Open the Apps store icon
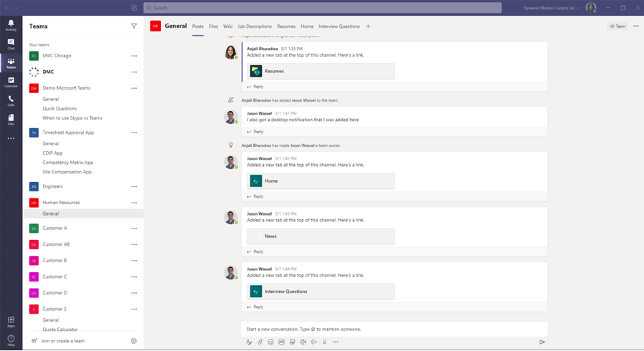The width and height of the screenshot is (644, 351). [11, 322]
